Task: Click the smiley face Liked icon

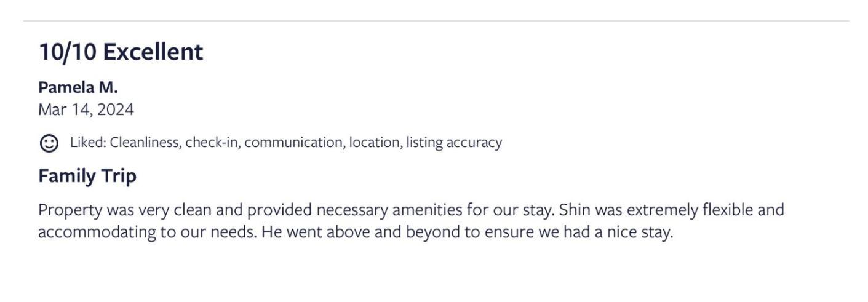Action: 49,143
